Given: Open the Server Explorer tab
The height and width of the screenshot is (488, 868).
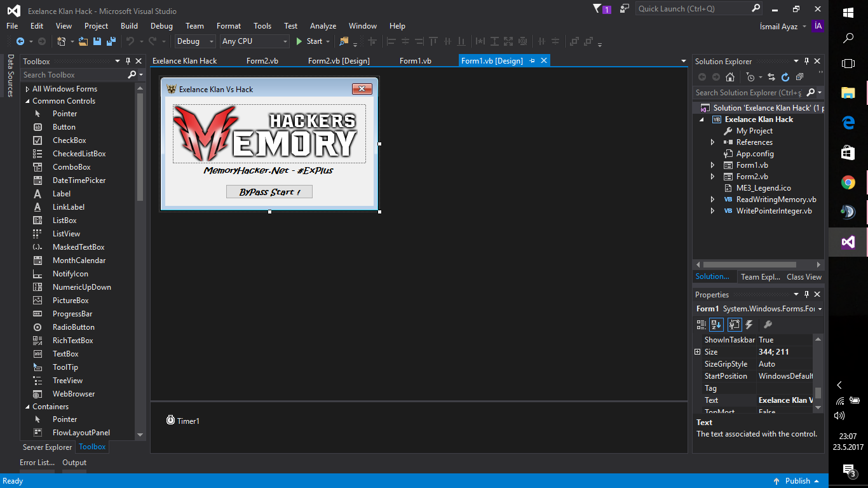Looking at the screenshot, I should (48, 447).
